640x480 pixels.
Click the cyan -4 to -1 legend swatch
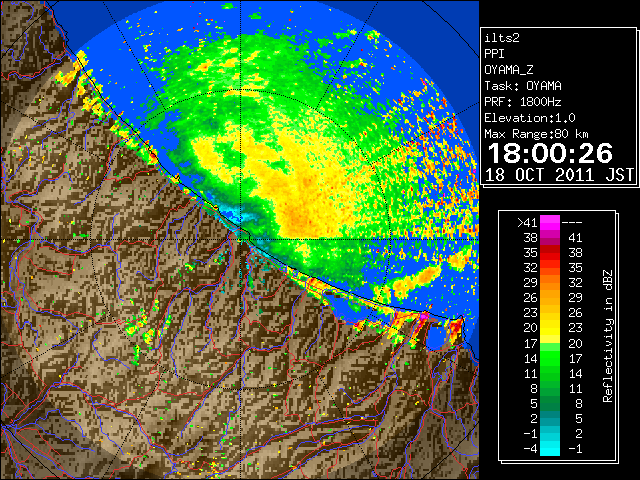click(x=550, y=448)
